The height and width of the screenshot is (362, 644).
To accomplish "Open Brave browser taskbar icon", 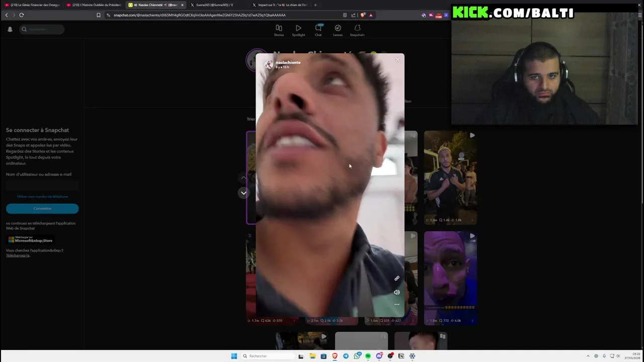I will click(335, 356).
